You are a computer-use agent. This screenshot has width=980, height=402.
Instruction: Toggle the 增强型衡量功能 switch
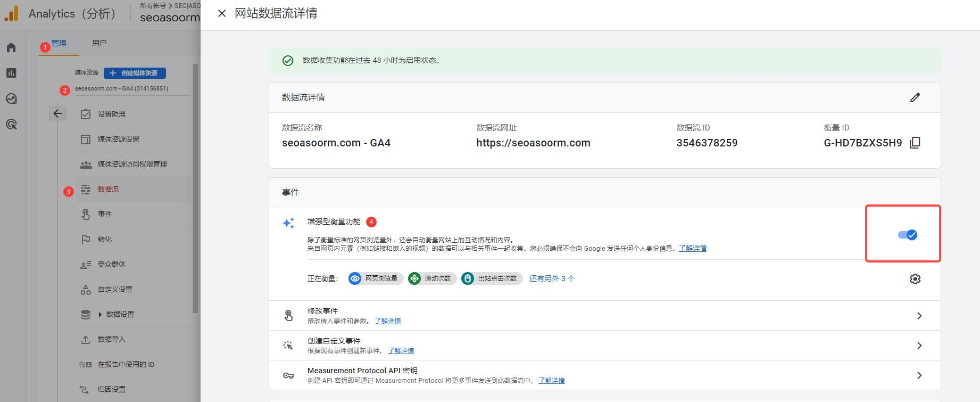907,235
